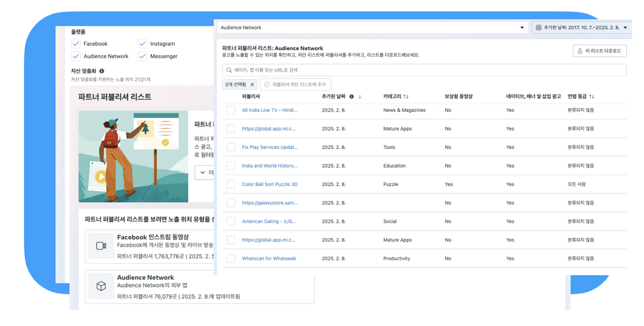Click the 이 리스트 다운로드 button
The image size is (644, 326).
point(599,51)
